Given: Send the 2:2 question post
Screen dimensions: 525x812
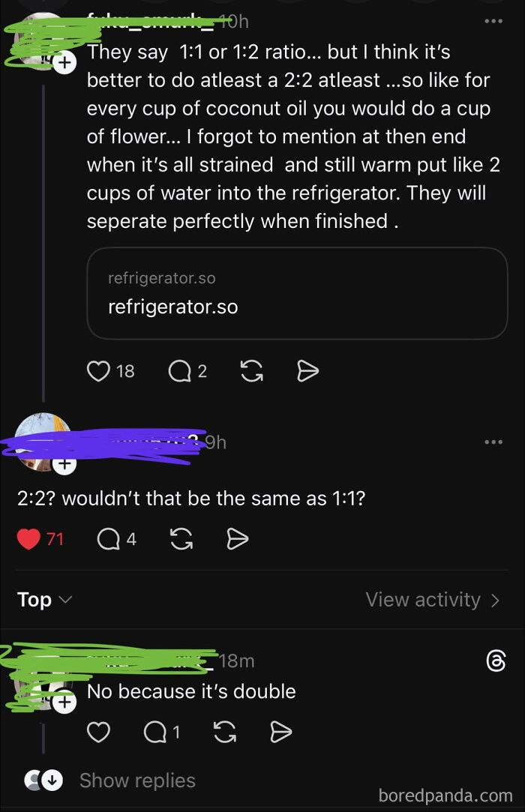Looking at the screenshot, I should (x=237, y=539).
